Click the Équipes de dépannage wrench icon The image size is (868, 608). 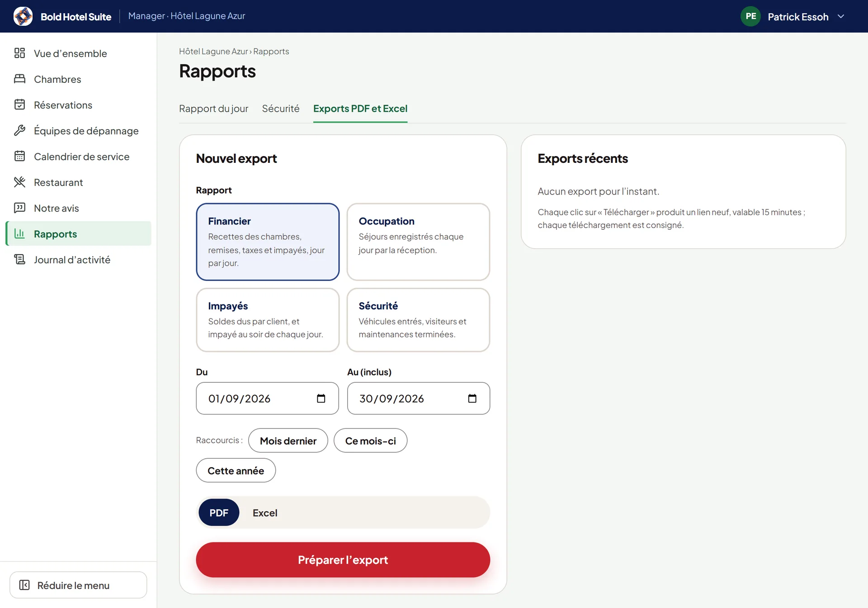click(x=19, y=131)
